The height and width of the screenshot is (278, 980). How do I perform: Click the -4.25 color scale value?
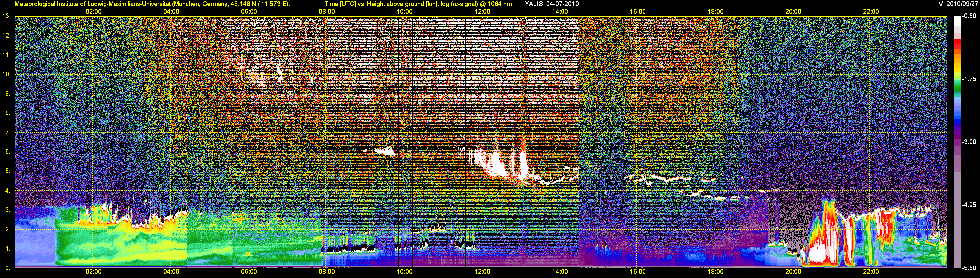click(x=969, y=205)
